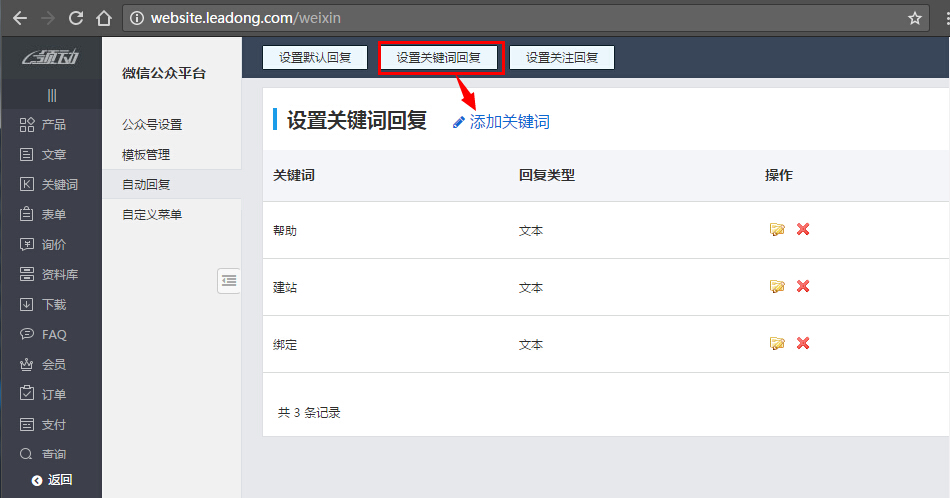Screen dimensions: 950x498
Task: Collapse the side panel with the toggle handle
Action: (x=229, y=281)
